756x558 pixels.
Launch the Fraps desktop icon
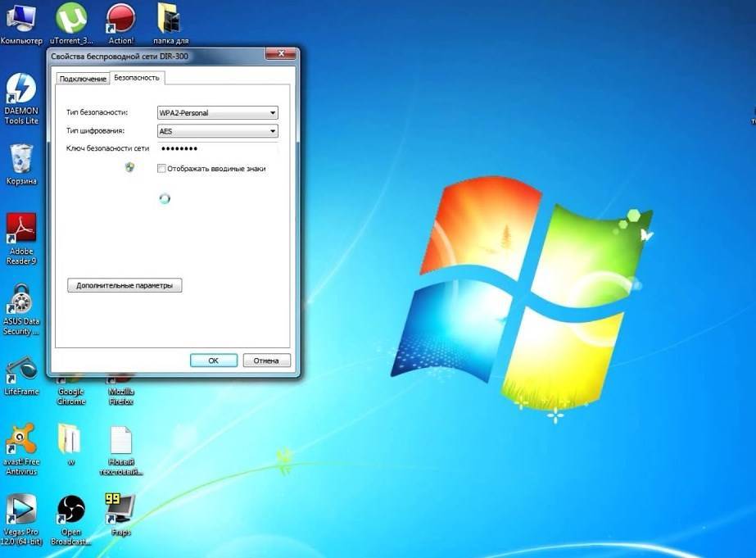click(x=120, y=508)
